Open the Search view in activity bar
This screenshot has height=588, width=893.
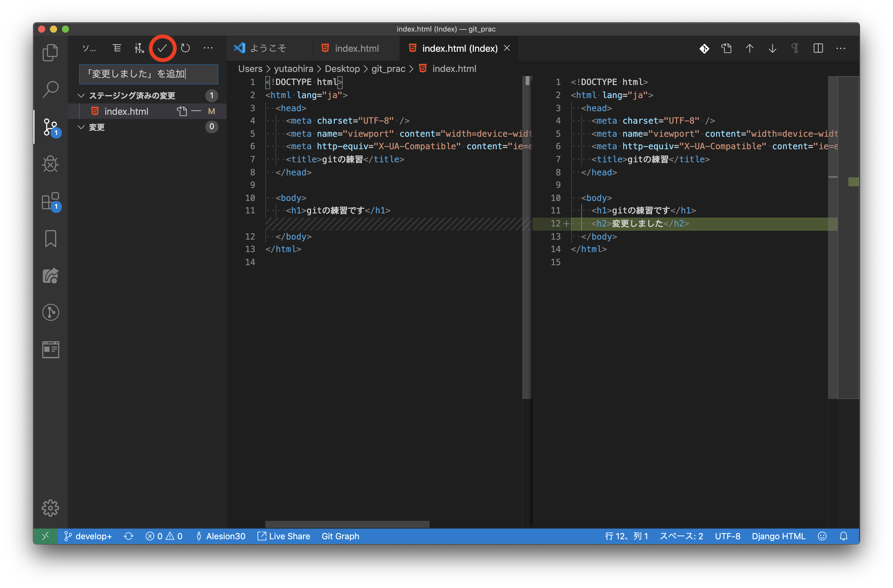(x=50, y=89)
